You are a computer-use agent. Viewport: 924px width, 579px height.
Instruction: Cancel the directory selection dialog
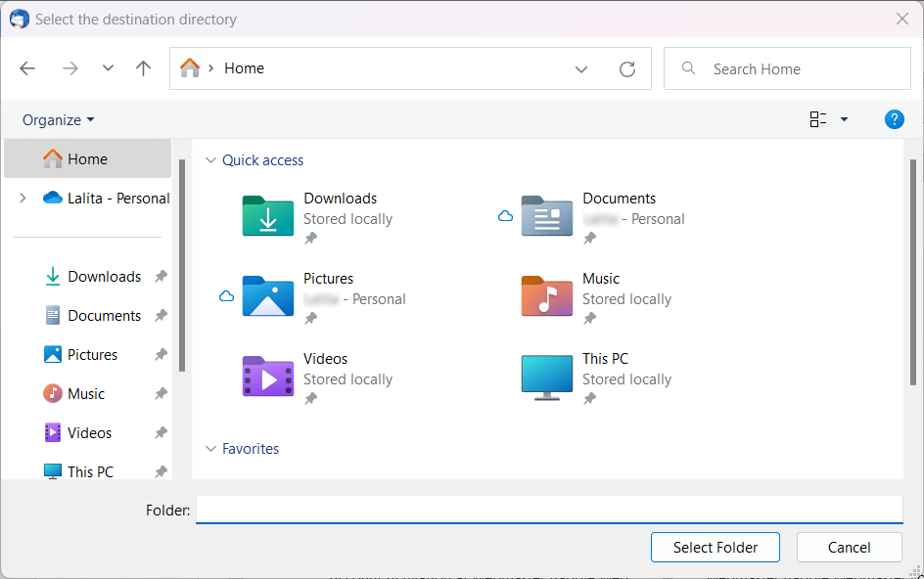click(x=850, y=547)
